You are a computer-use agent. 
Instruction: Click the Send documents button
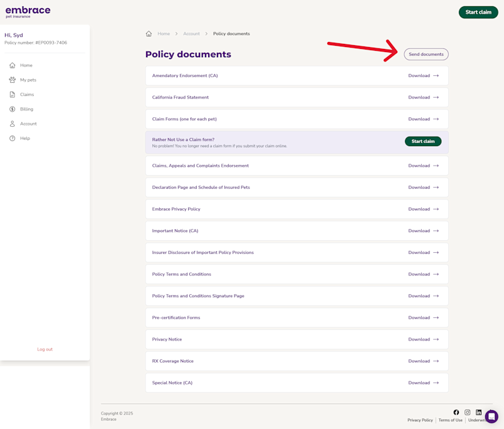coord(426,54)
